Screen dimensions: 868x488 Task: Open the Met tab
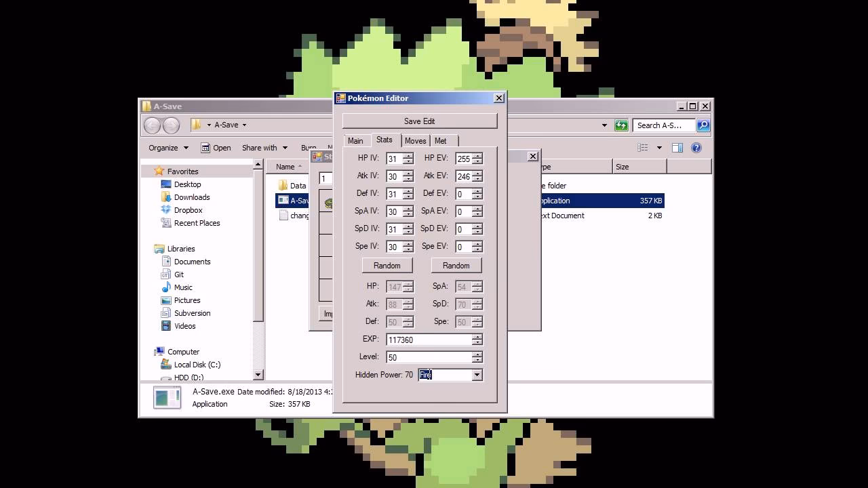pyautogui.click(x=441, y=141)
